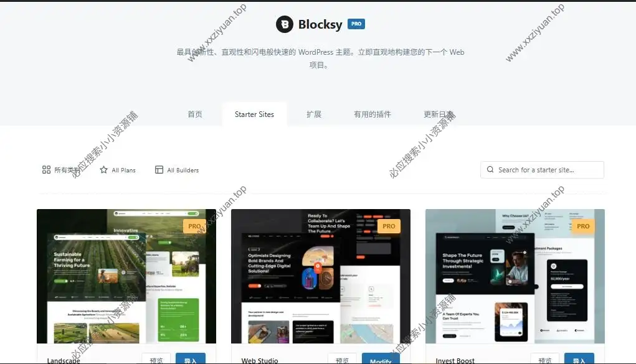Click the PRO badge next to Blocksy
The height and width of the screenshot is (364, 636).
pos(356,24)
